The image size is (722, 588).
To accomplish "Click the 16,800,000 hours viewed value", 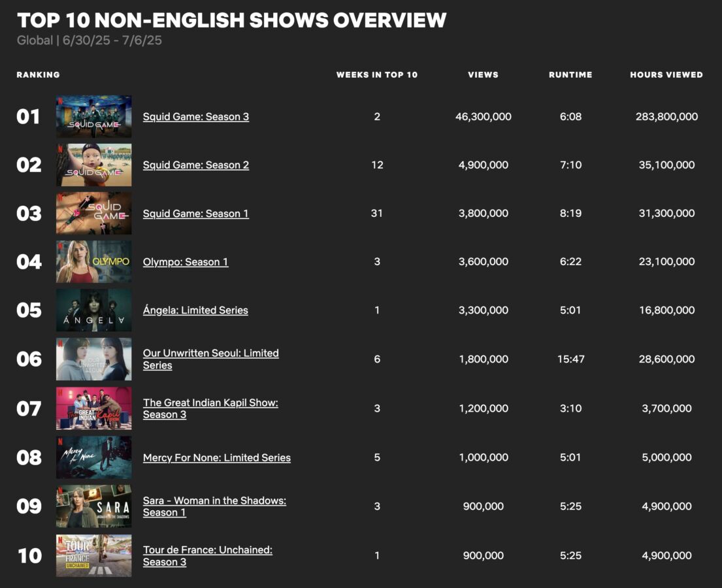I will [666, 310].
